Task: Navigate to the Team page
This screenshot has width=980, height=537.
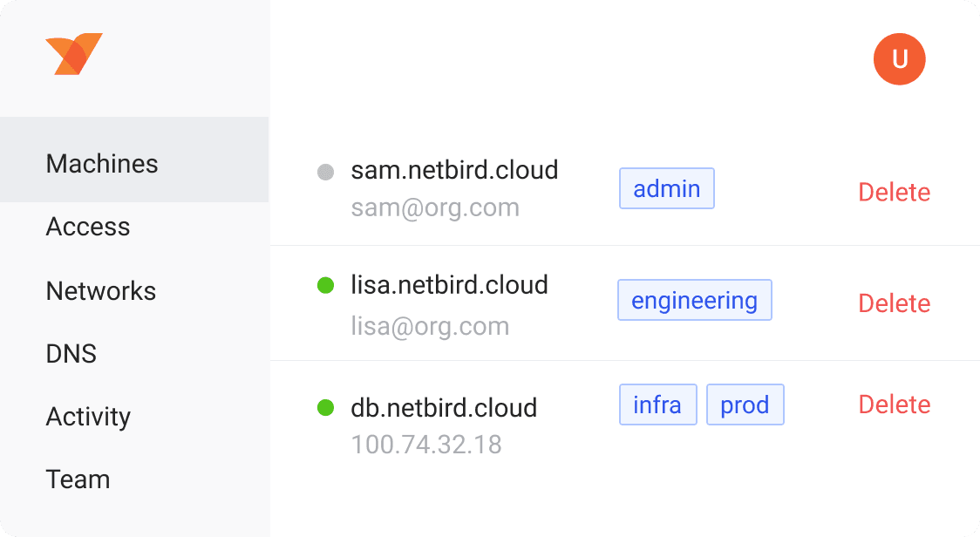Action: point(78,479)
